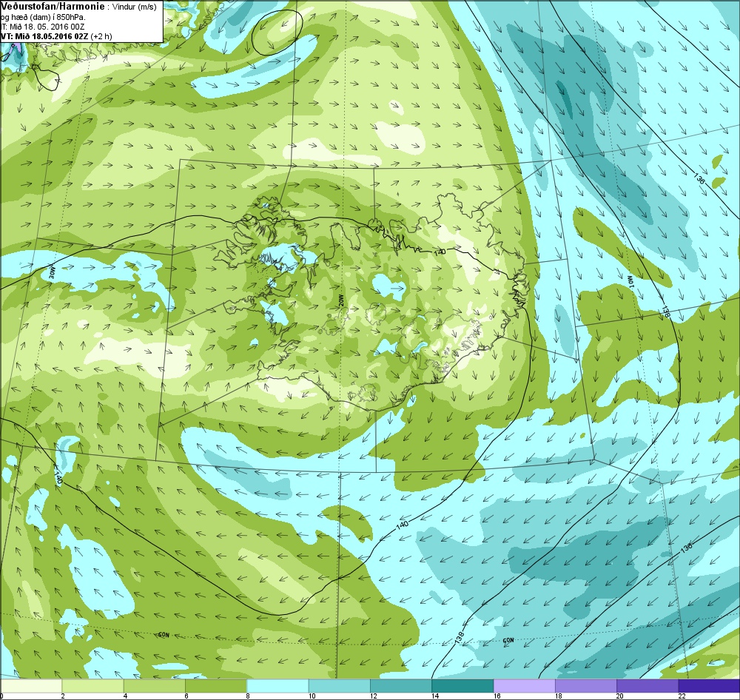Screen dimensions: 740x700
Task: Click the legend tick value '12'
Action: [x=374, y=696]
